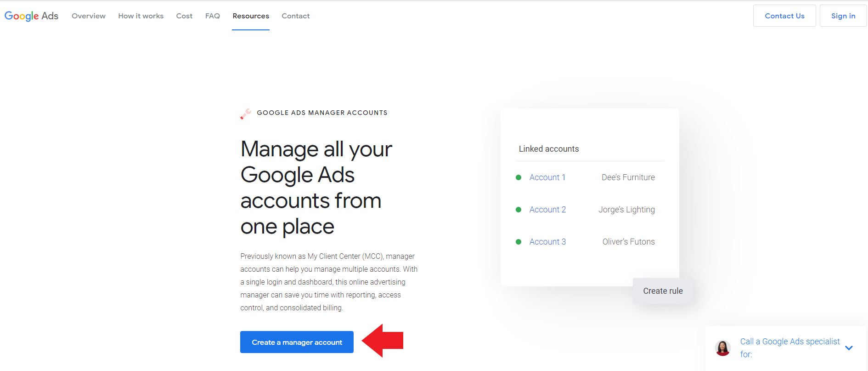This screenshot has width=868, height=371.
Task: Expand the Call a specialist chevron
Action: click(849, 348)
